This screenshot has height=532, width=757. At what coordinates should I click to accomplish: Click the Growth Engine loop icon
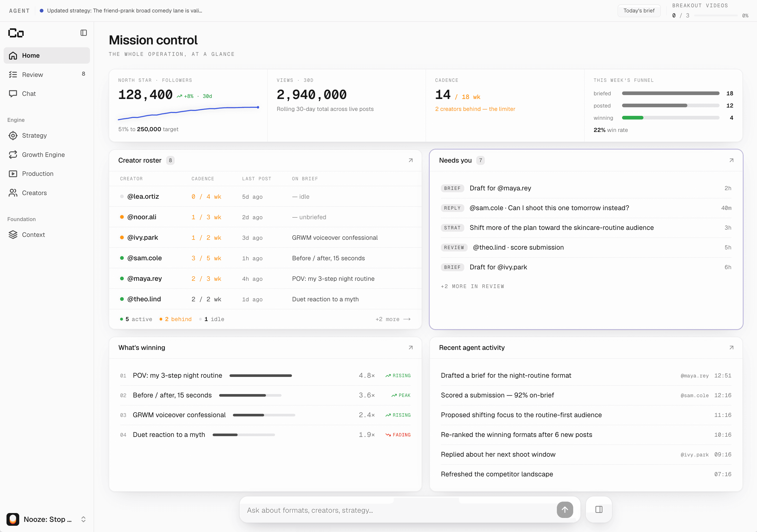click(x=13, y=155)
